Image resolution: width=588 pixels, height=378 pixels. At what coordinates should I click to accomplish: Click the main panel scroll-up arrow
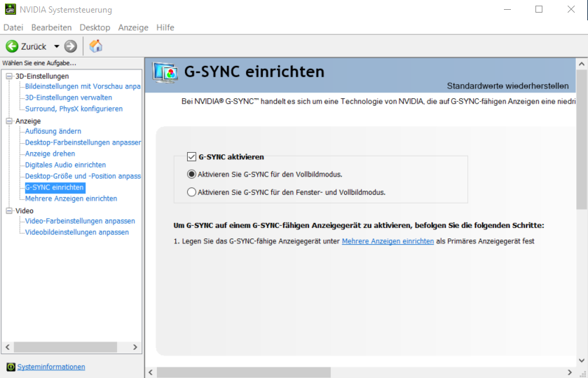click(582, 64)
